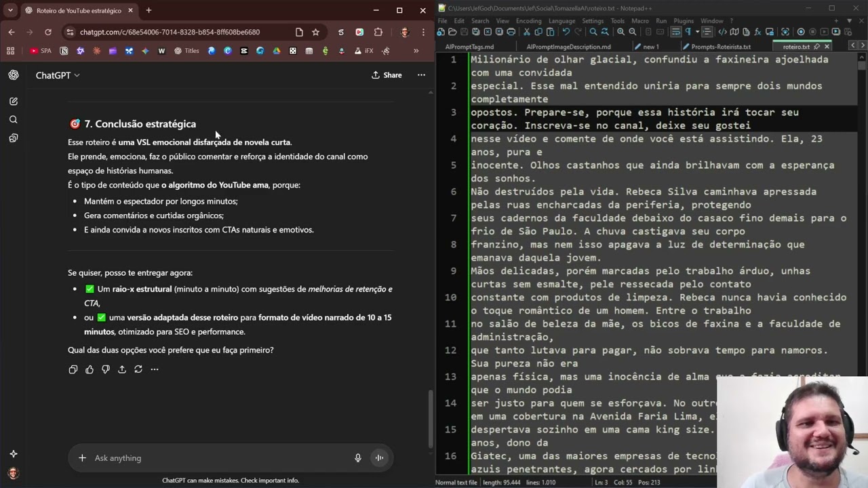868x488 pixels.
Task: Click the Chrome back arrow button
Action: [x=12, y=32]
